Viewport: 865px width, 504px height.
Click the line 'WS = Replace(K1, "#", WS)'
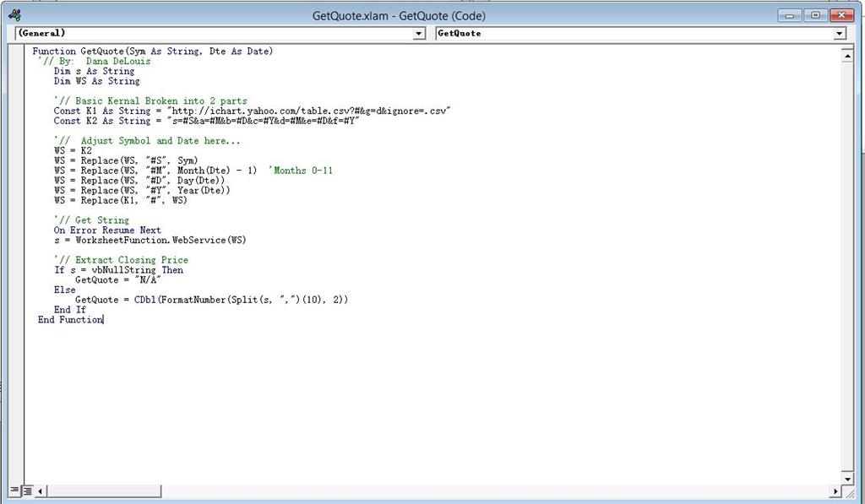pos(121,200)
